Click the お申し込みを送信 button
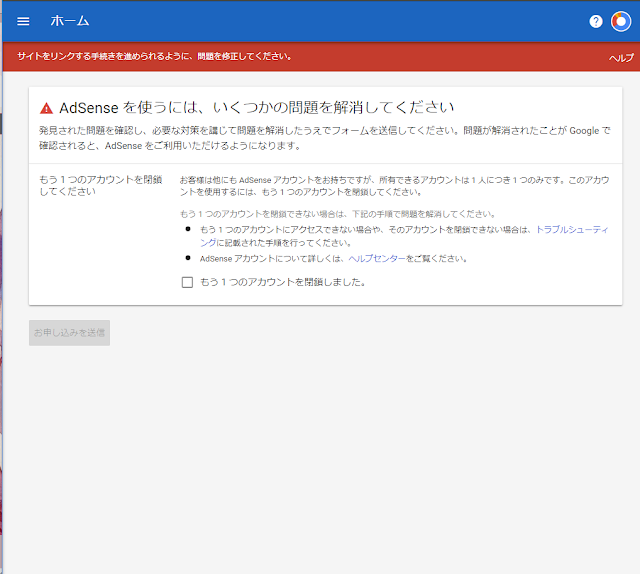The width and height of the screenshot is (640, 574). [x=69, y=333]
